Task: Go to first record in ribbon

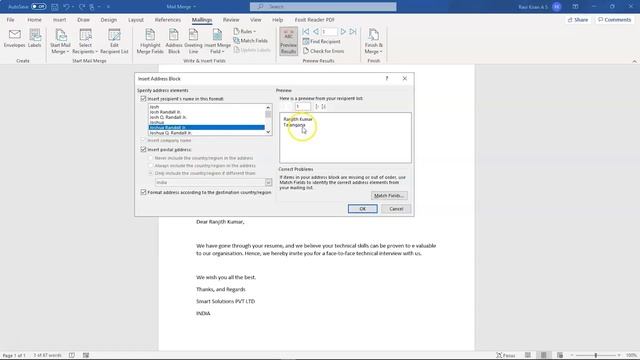Action: coord(306,31)
